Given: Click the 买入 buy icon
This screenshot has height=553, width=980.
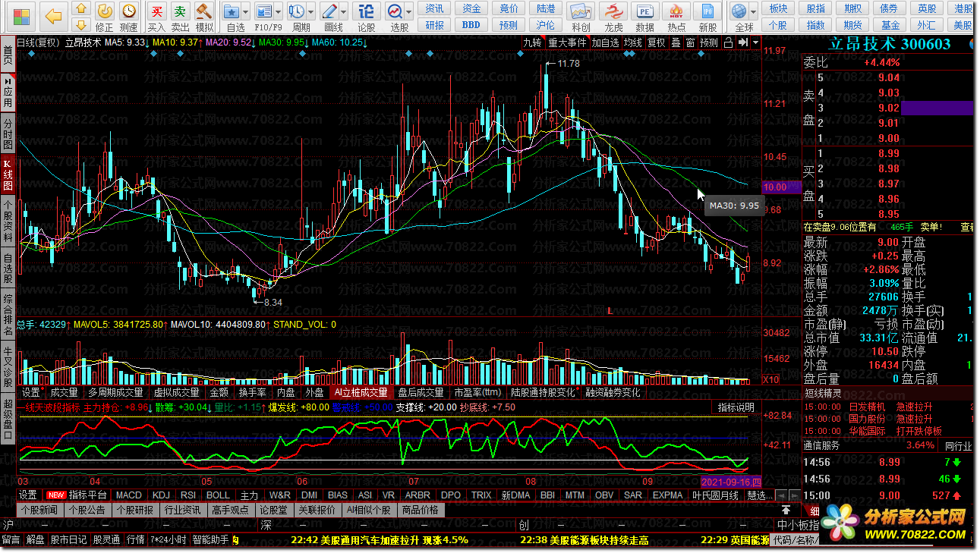Looking at the screenshot, I should tap(156, 17).
